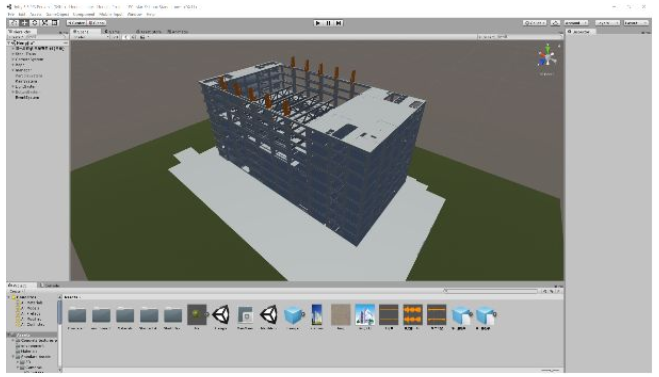
Task: Click the Step frame button
Action: 339,23
